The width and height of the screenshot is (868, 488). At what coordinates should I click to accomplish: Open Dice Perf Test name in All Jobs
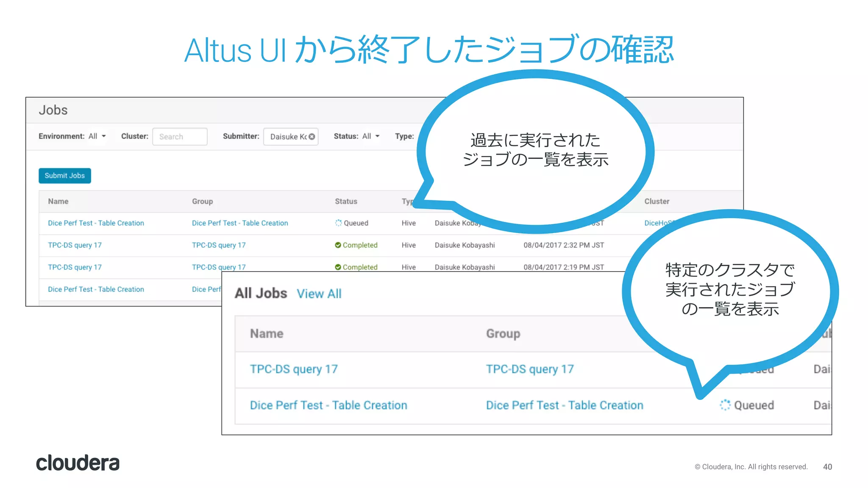point(328,405)
